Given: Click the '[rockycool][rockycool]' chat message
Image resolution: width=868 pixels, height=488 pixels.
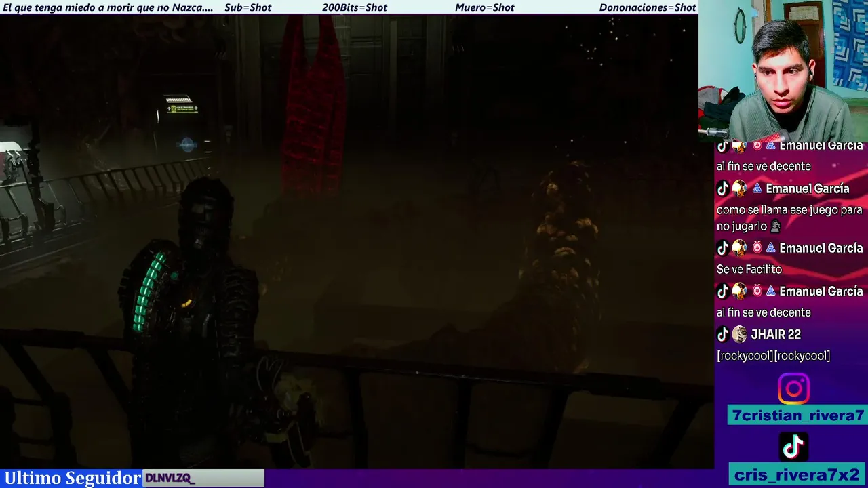Looking at the screenshot, I should click(x=773, y=356).
